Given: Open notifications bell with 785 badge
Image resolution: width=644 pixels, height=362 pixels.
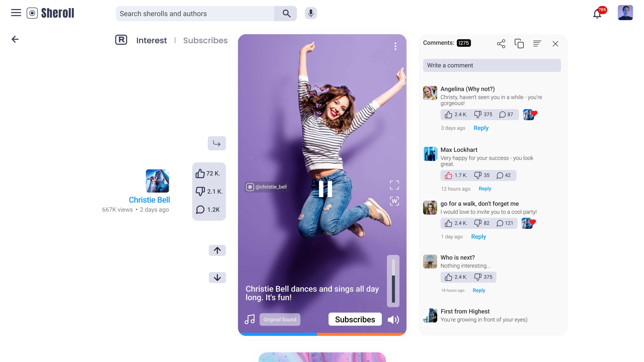Looking at the screenshot, I should (597, 14).
